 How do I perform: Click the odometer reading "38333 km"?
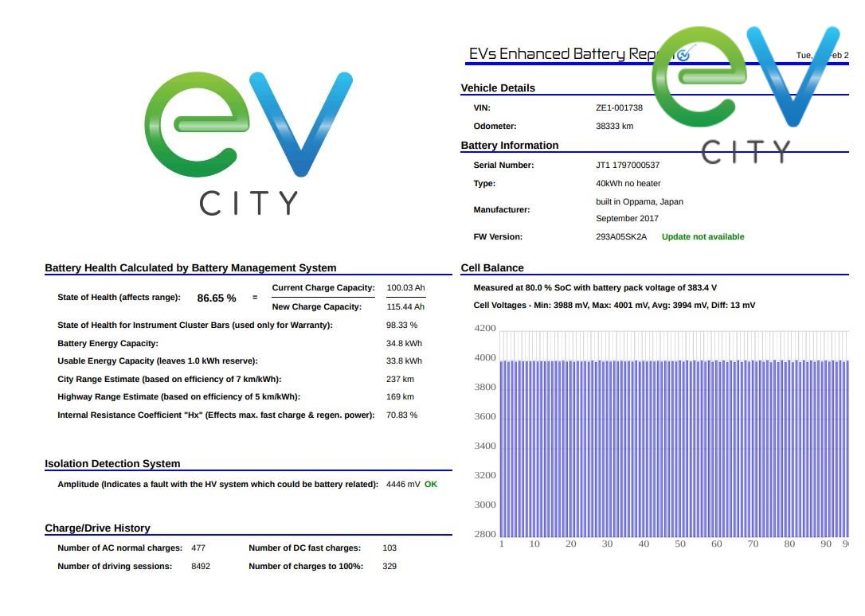coord(615,127)
